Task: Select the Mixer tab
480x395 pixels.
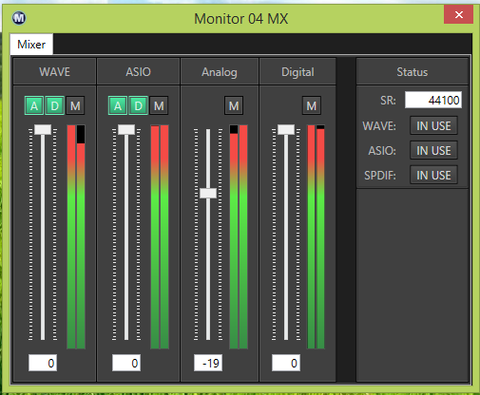Action: click(31, 44)
